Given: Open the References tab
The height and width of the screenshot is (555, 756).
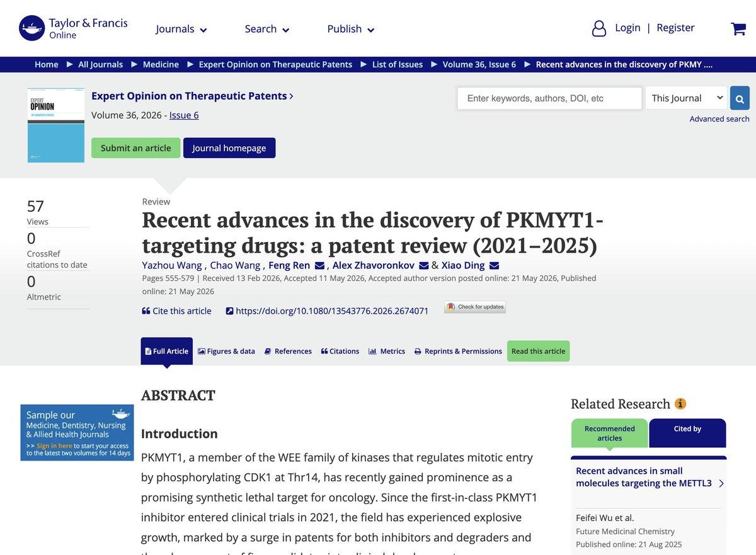Looking at the screenshot, I should tap(288, 351).
